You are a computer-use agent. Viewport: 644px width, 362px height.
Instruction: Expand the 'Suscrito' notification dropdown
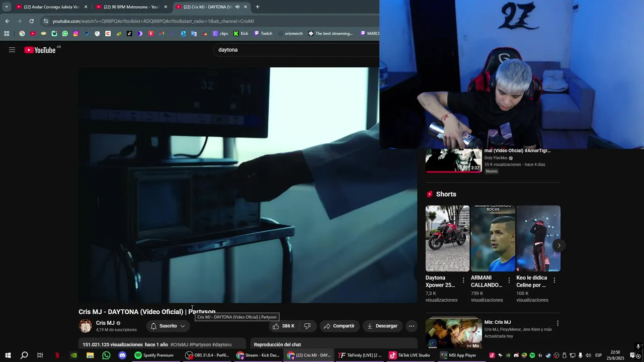(168, 326)
